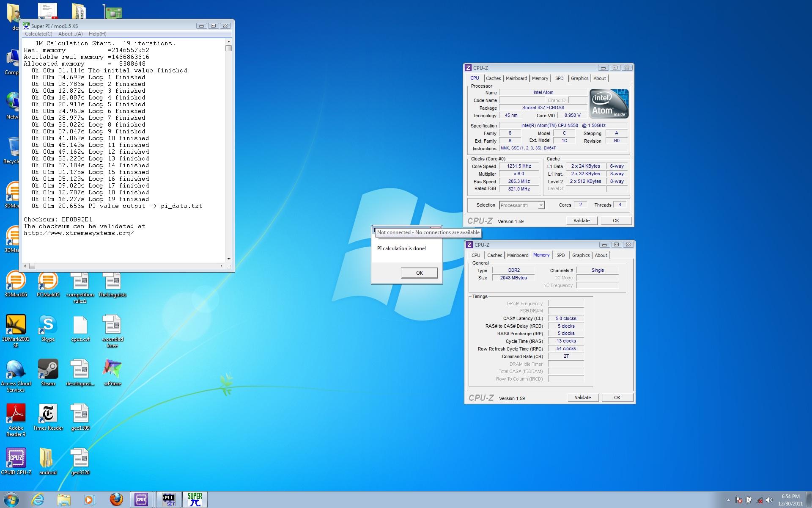Click the DDR2 memory type field
The width and height of the screenshot is (812, 508).
(513, 270)
